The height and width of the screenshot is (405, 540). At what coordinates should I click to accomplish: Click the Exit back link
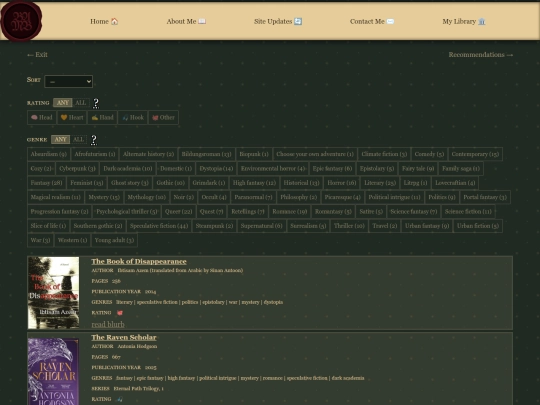pyautogui.click(x=37, y=55)
